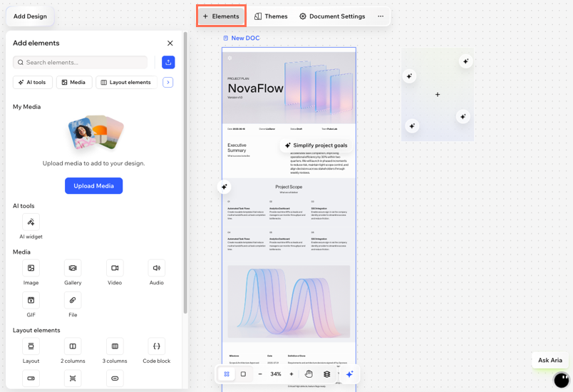Click the Add Design button
Image resolution: width=573 pixels, height=392 pixels.
point(30,16)
